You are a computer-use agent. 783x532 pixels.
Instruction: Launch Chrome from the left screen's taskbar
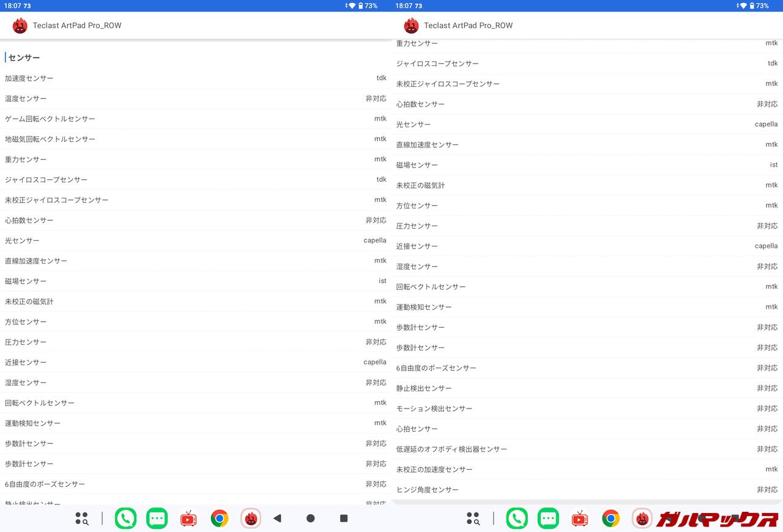pos(220,519)
